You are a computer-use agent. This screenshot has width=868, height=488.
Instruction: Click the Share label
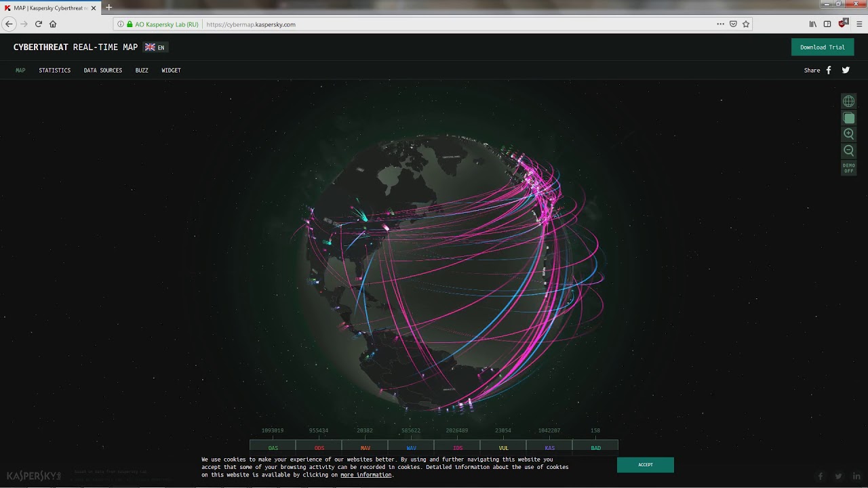click(x=812, y=70)
